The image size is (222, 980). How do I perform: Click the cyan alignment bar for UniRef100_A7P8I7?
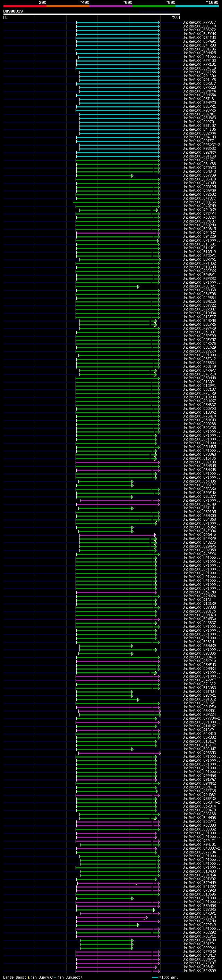[118, 23]
